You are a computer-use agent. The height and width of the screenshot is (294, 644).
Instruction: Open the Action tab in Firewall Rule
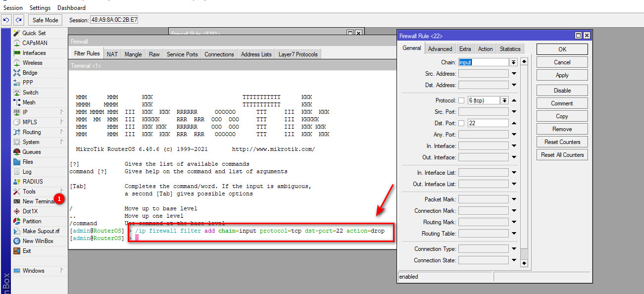485,49
